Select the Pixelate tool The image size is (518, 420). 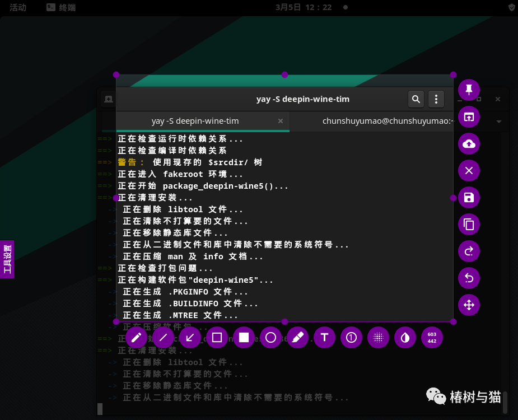click(x=378, y=337)
